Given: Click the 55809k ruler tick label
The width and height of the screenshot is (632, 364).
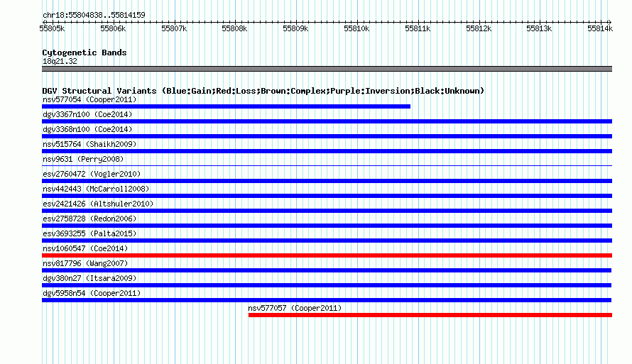Looking at the screenshot, I should pyautogui.click(x=295, y=28).
